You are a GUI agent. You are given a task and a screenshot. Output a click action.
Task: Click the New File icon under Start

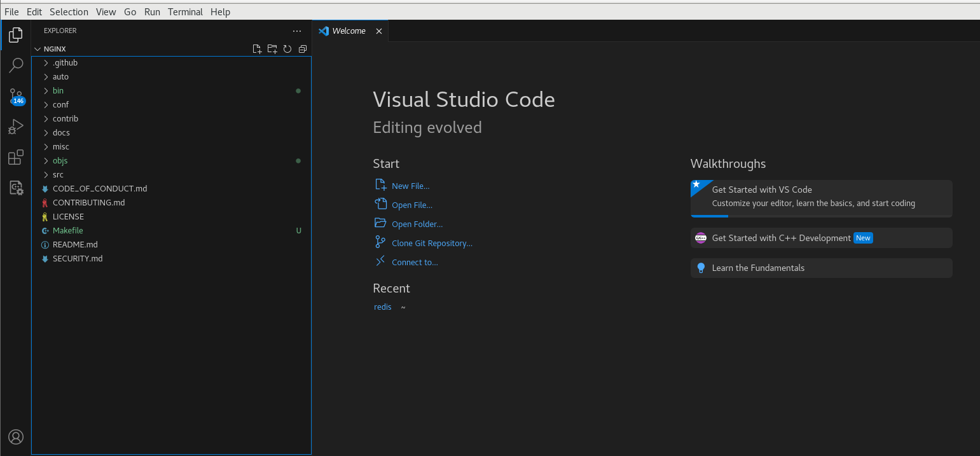coord(381,185)
